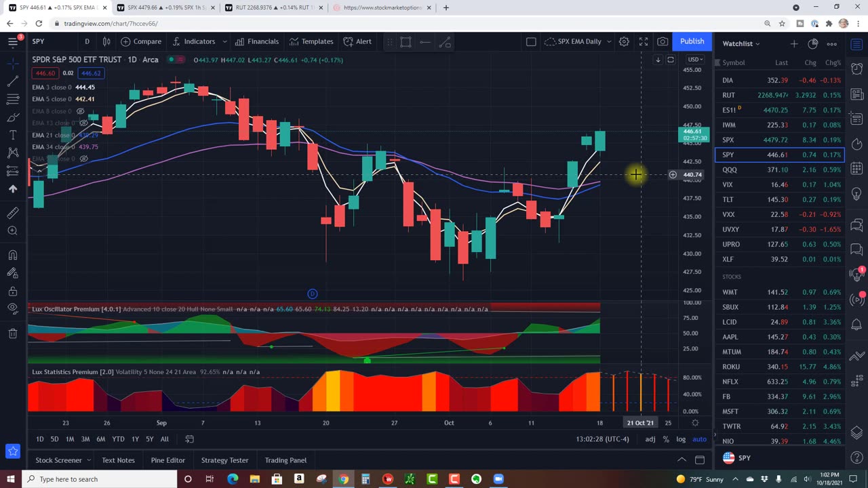The image size is (868, 488).
Task: Add symbol to watchlist with plus icon
Action: pyautogui.click(x=794, y=44)
